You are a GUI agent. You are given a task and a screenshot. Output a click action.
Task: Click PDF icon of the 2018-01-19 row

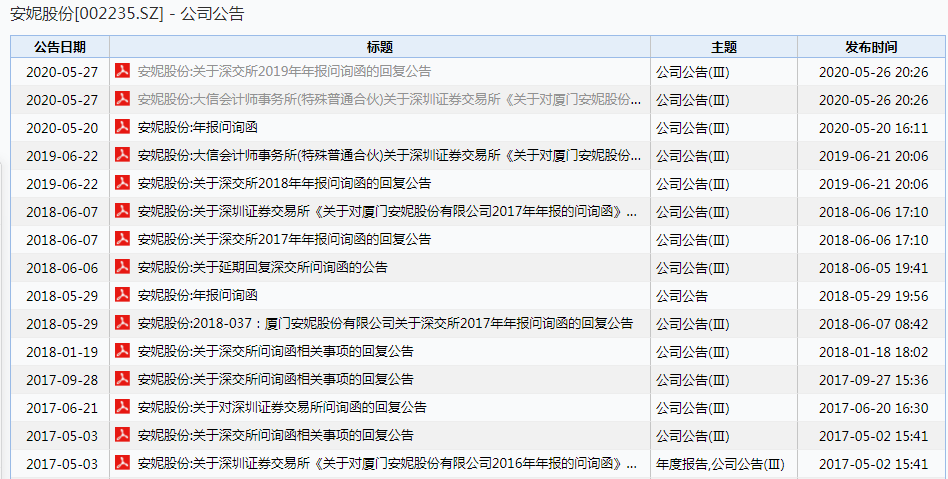123,351
